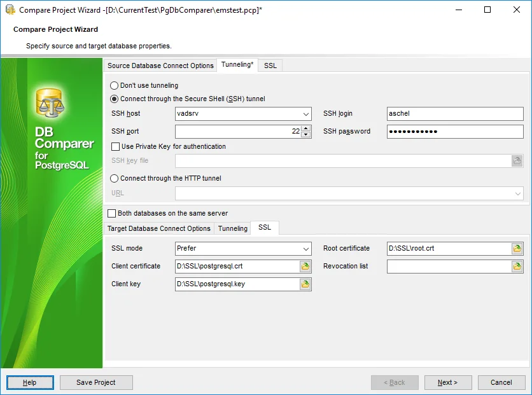Open source SSL tab

pos(270,66)
